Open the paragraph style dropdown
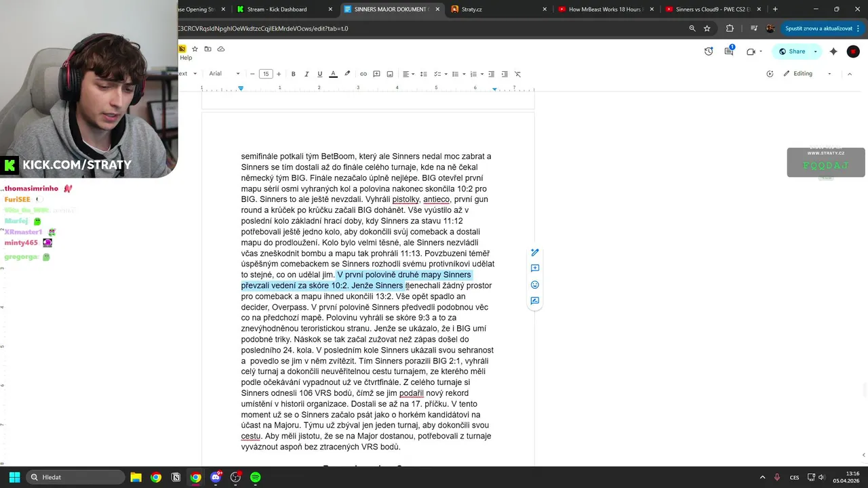This screenshot has width=868, height=488. [188, 74]
